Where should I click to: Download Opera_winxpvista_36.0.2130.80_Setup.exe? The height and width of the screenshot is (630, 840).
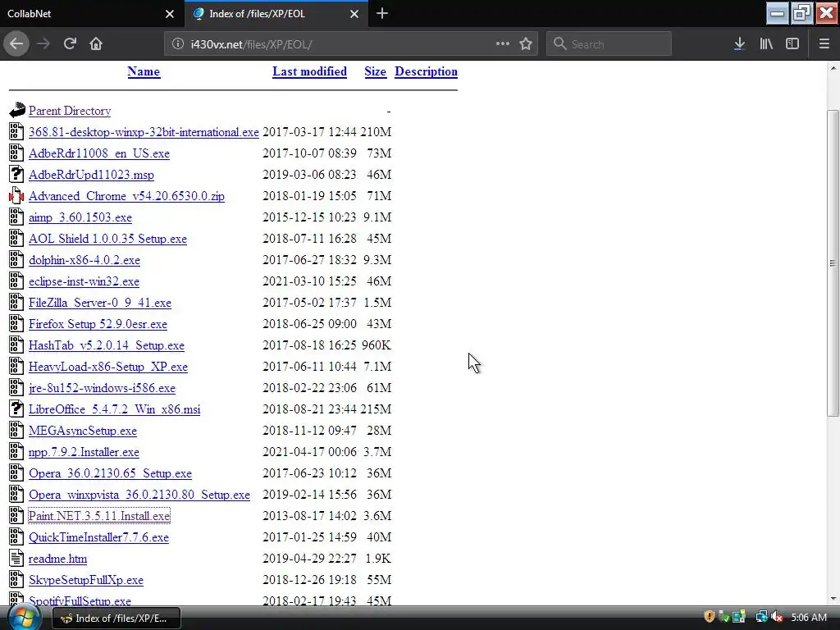pos(139,495)
